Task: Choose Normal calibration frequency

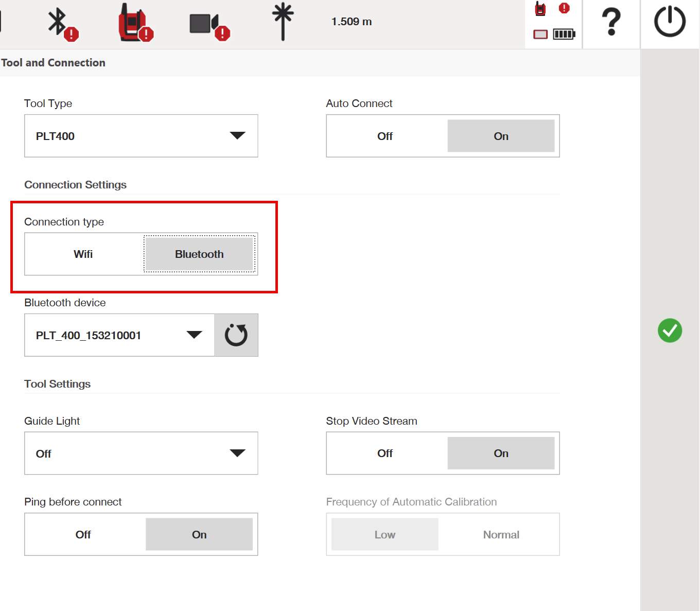Action: click(500, 535)
